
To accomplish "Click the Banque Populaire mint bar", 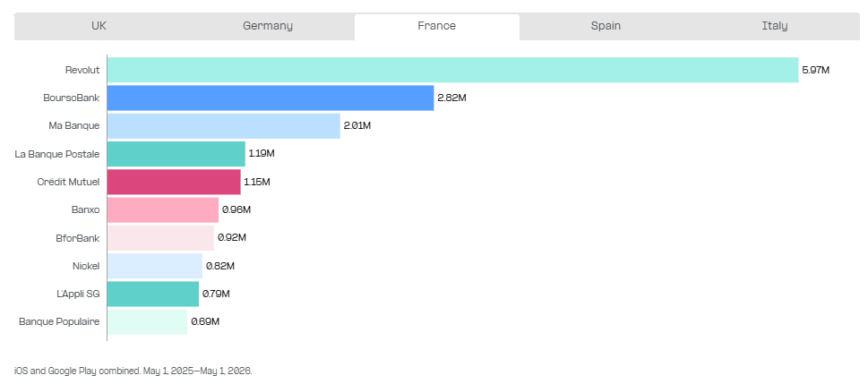I will [x=147, y=322].
